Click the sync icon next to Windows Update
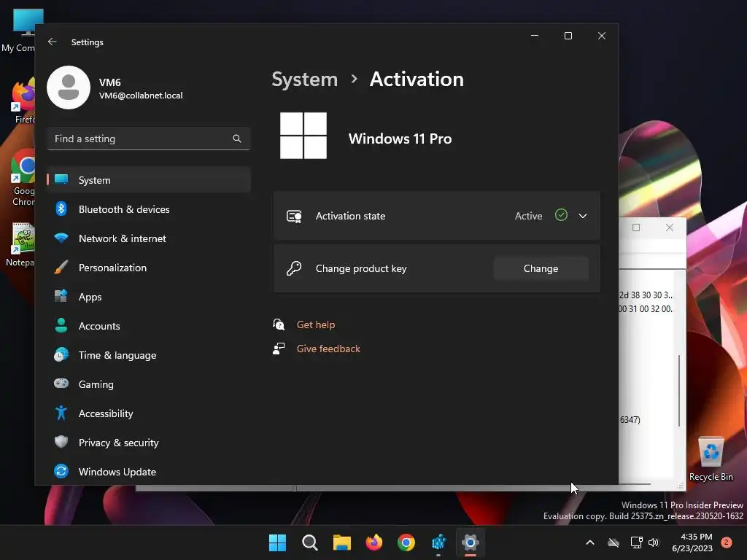Image resolution: width=747 pixels, height=560 pixels. pyautogui.click(x=61, y=471)
